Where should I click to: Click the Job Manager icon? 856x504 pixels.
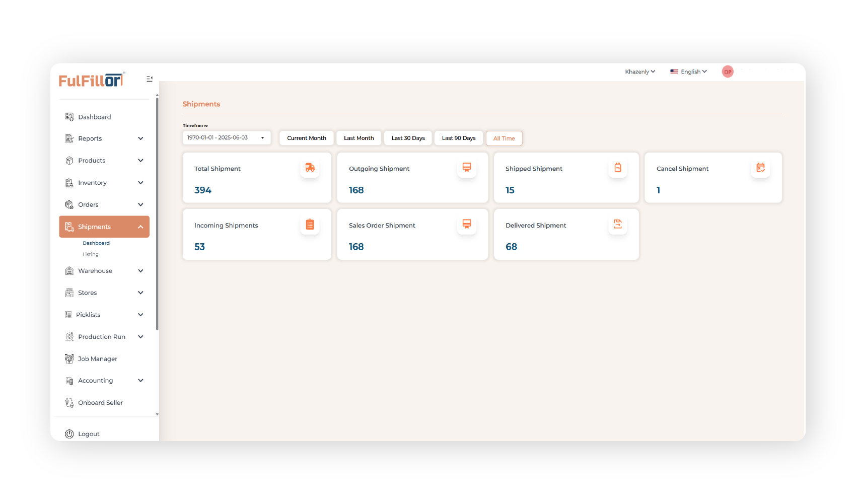point(69,358)
